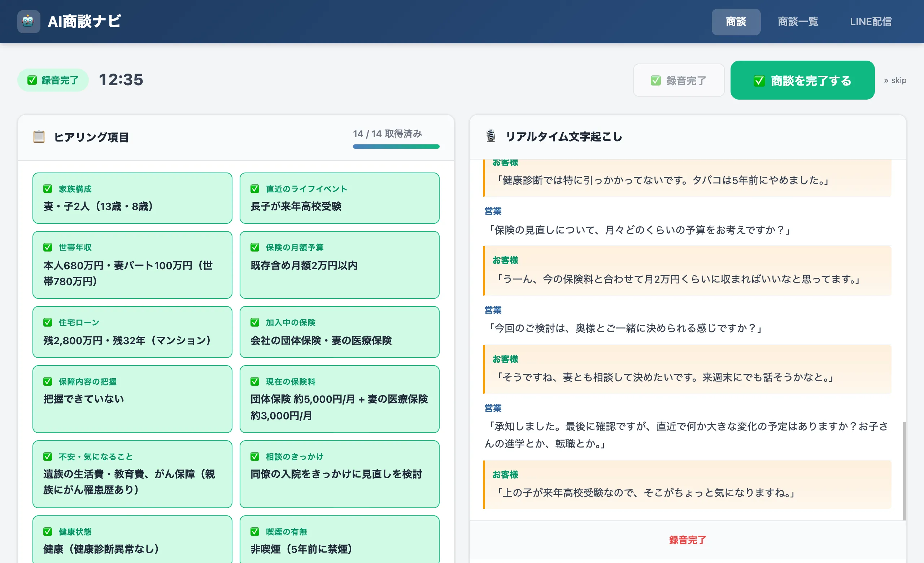Click the microphone icon on リアルタイム文字起こし panel
The width and height of the screenshot is (924, 563).
coord(490,136)
